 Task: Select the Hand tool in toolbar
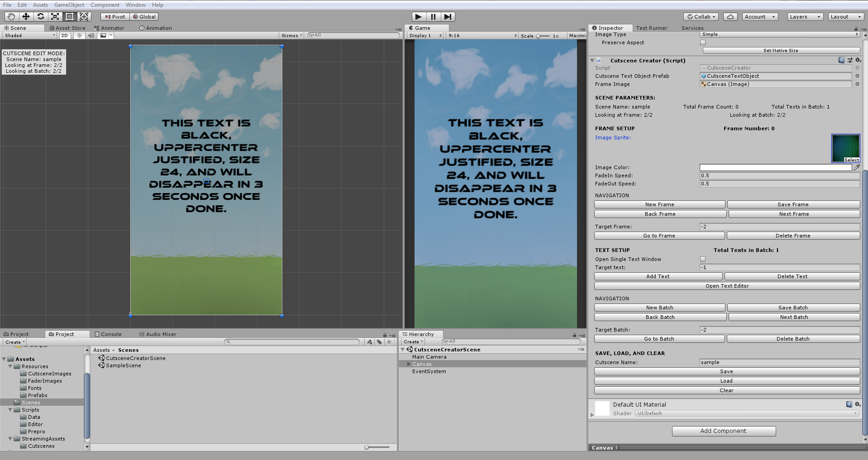tap(11, 17)
